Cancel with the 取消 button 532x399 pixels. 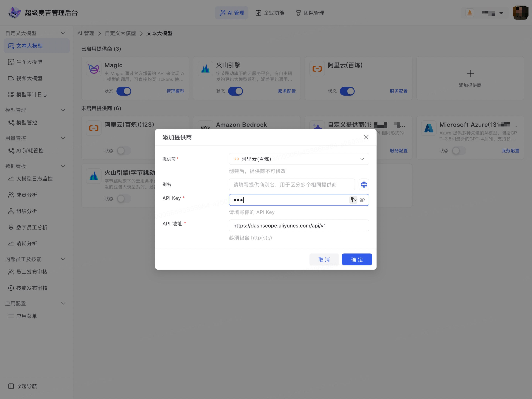324,259
